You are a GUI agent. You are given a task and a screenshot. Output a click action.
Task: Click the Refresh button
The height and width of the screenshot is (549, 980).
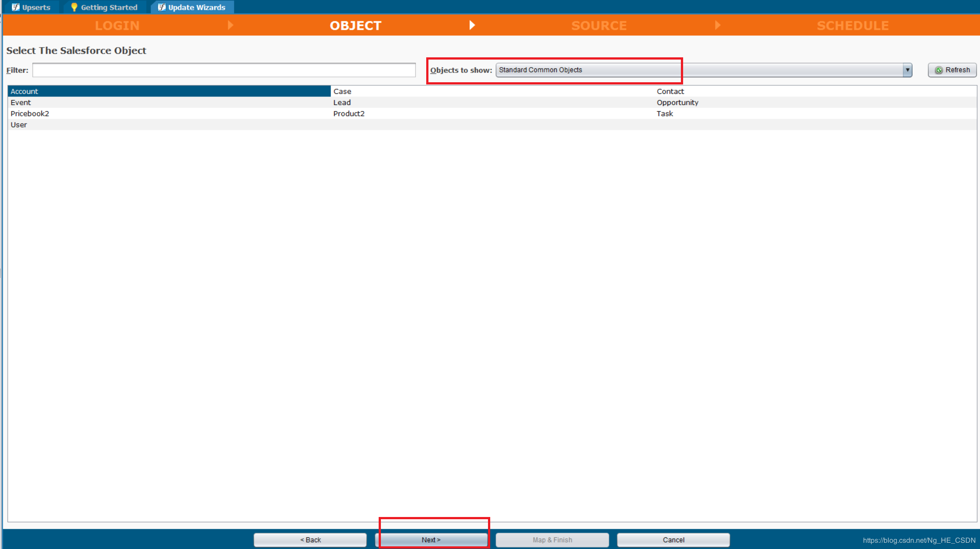coord(952,70)
